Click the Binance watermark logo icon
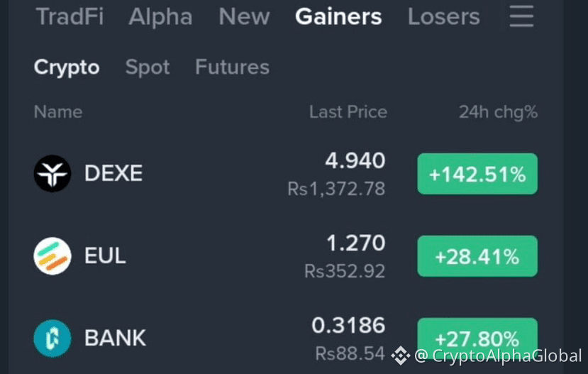 tap(400, 356)
